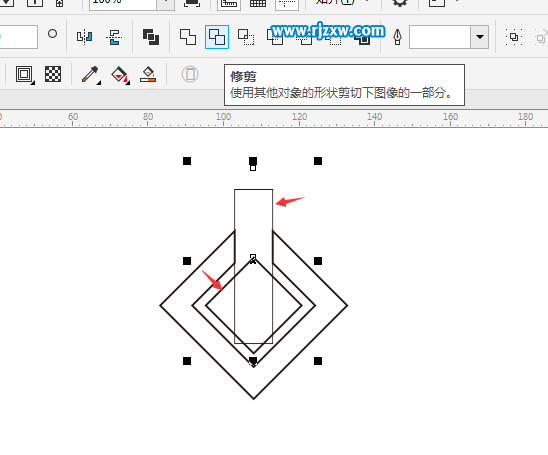
Task: Select the checkerboard Transparency tool
Action: point(53,74)
